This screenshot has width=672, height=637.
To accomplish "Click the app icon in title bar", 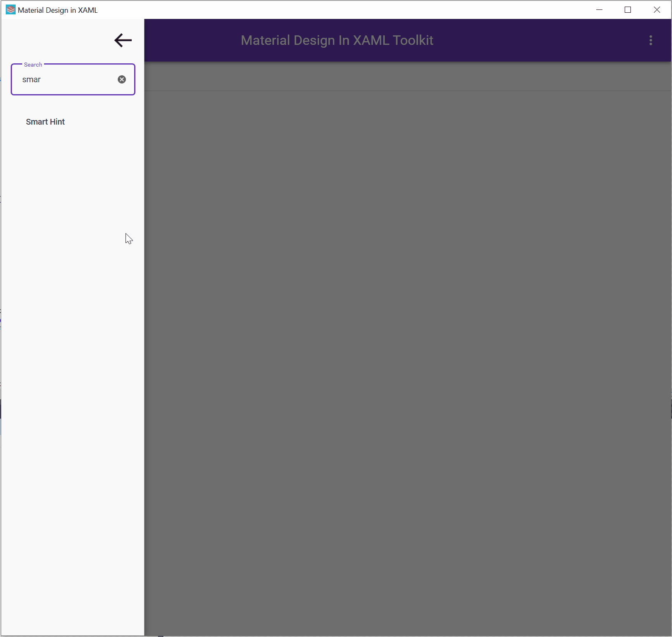I will pyautogui.click(x=10, y=10).
